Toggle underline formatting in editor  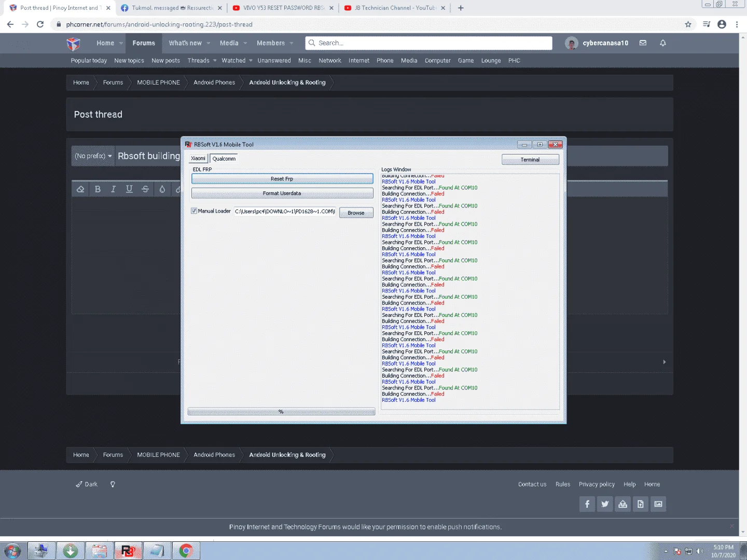pyautogui.click(x=129, y=189)
